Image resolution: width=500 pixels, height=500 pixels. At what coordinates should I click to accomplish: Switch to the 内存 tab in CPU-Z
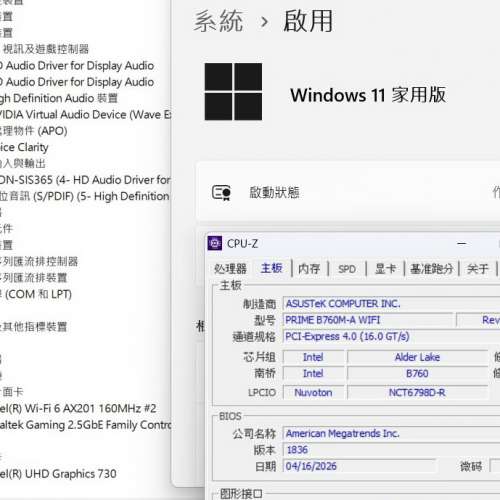309,269
